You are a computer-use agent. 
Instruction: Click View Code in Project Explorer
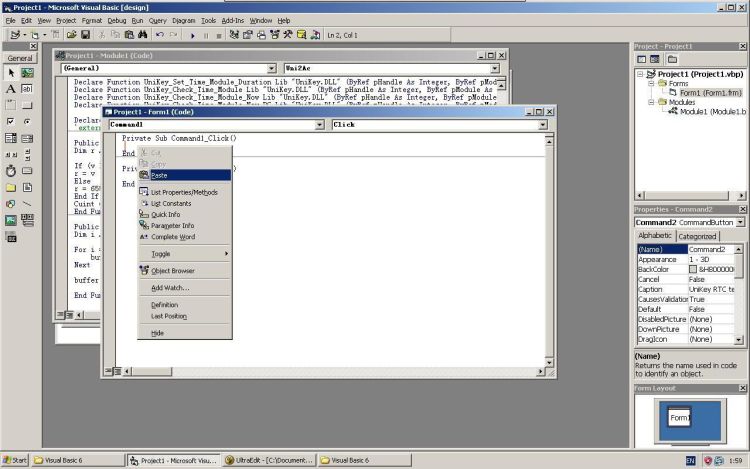[x=641, y=59]
